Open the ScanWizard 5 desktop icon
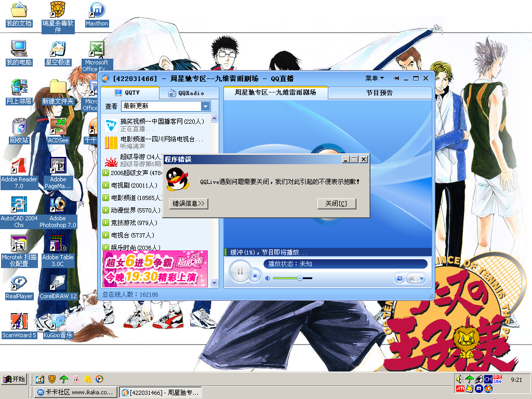532x399 pixels. (19, 326)
